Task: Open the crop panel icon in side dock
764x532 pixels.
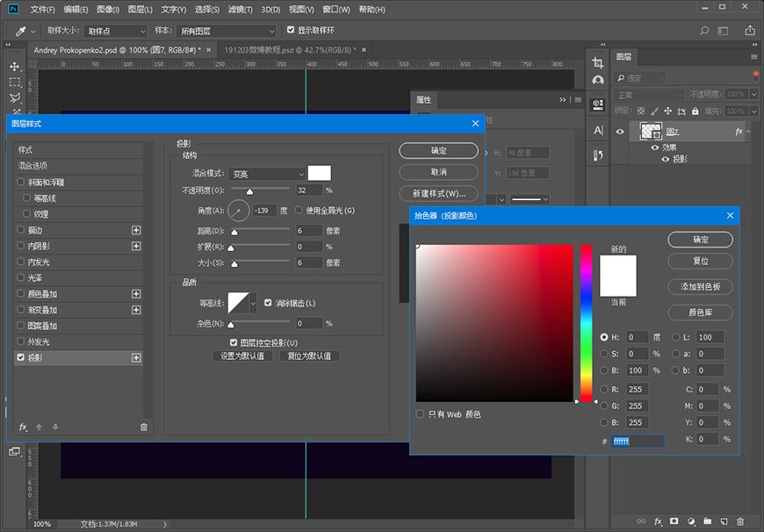Action: click(x=598, y=63)
